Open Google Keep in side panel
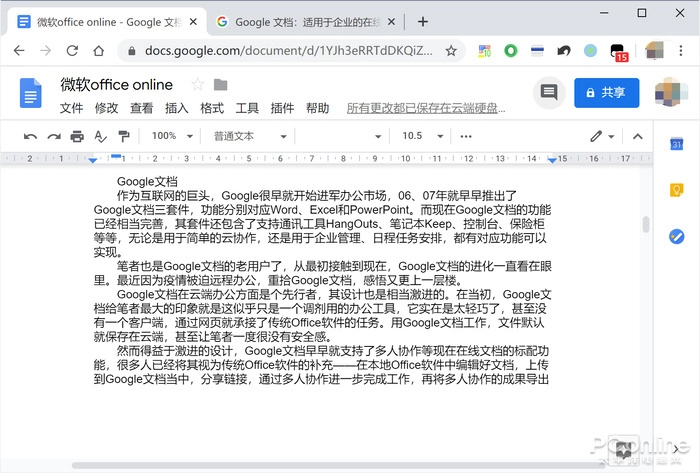The width and height of the screenshot is (700, 473). 676,190
